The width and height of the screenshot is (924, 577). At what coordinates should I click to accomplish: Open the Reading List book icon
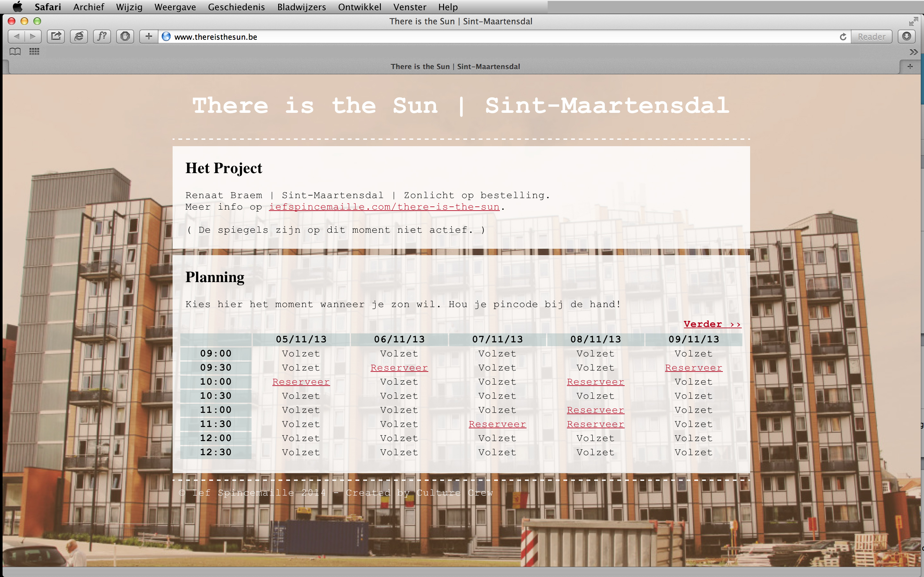tap(15, 52)
